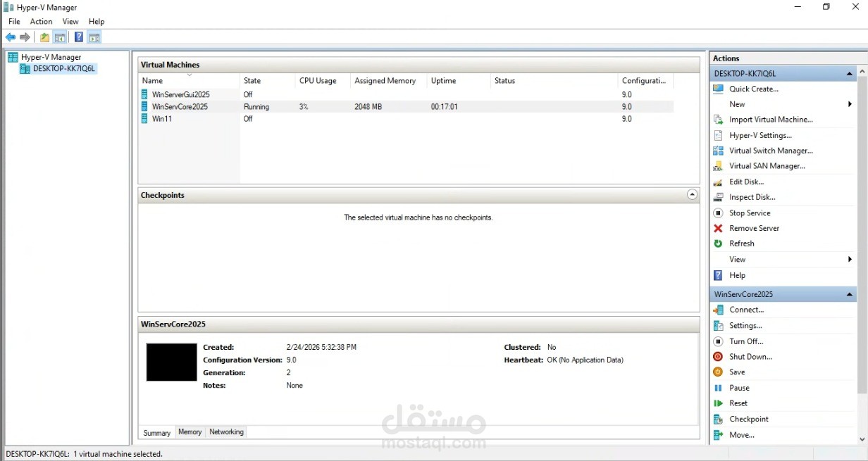The width and height of the screenshot is (868, 461).
Task: Click the Stop Service icon
Action: (718, 213)
